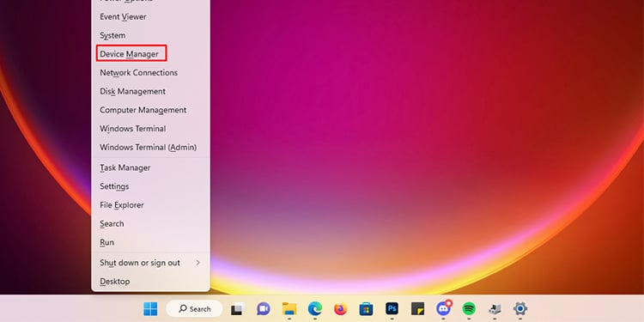Switch to Photoshop on taskbar
This screenshot has height=322, width=644.
pos(392,308)
